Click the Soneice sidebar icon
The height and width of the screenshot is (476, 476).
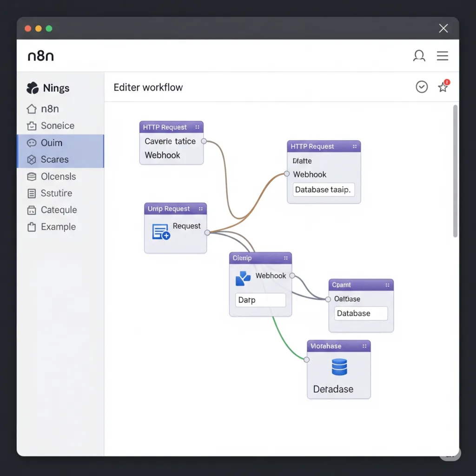click(x=32, y=126)
